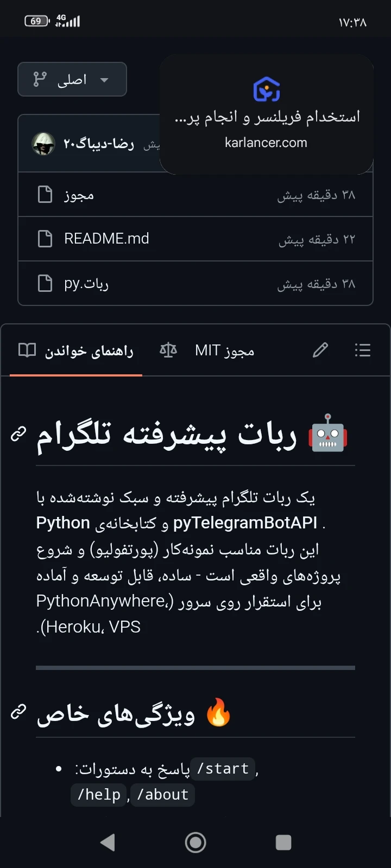Click the pencil edit README icon
Image resolution: width=391 pixels, height=868 pixels.
(320, 350)
